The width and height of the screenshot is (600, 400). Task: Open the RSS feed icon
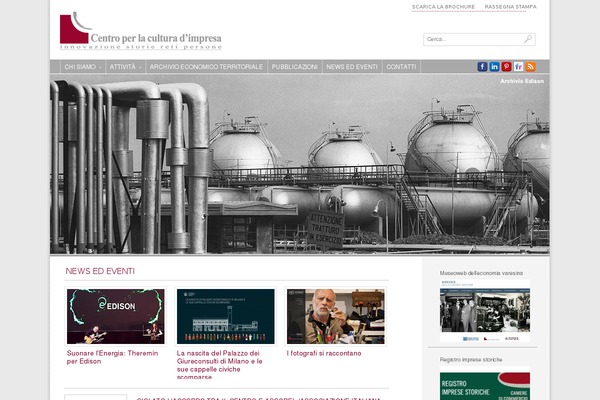coord(530,67)
